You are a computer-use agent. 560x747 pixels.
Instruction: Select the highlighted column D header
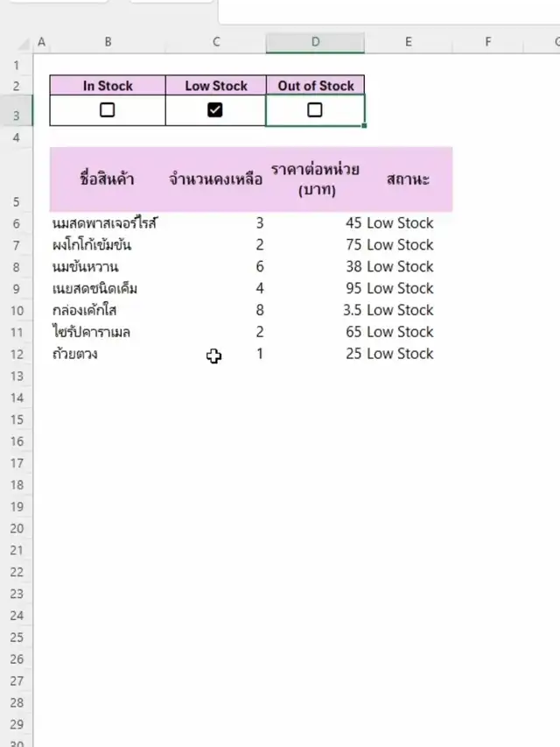point(315,42)
